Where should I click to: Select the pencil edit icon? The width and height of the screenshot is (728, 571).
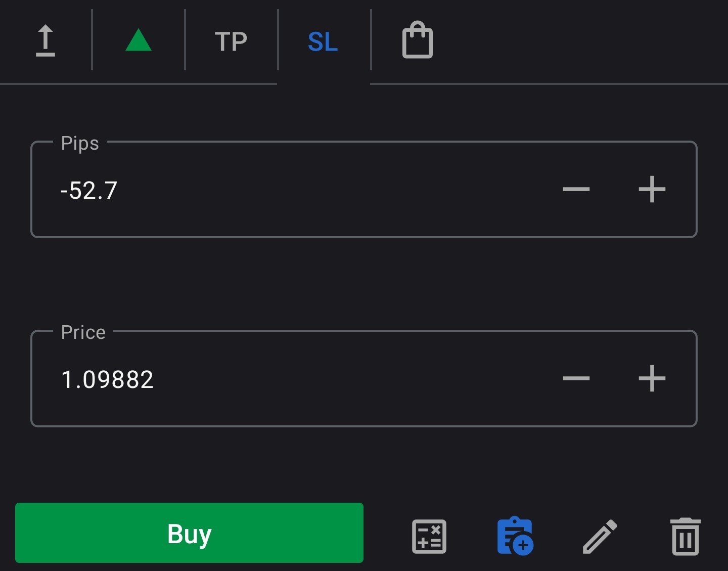click(x=600, y=537)
